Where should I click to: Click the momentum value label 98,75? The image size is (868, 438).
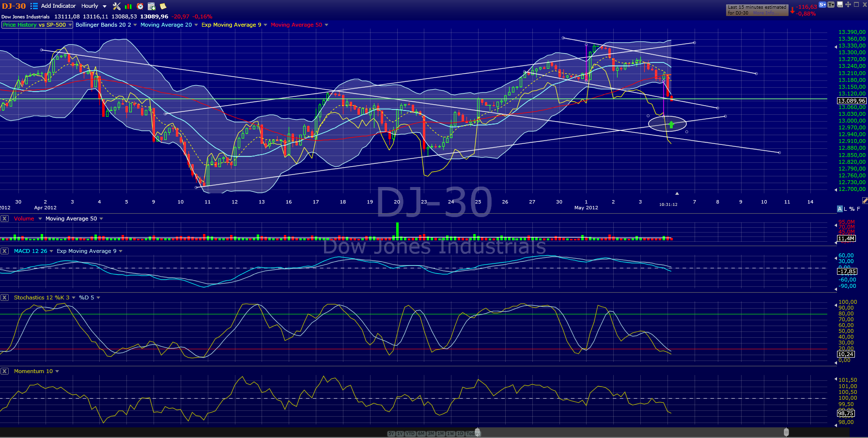(x=846, y=413)
